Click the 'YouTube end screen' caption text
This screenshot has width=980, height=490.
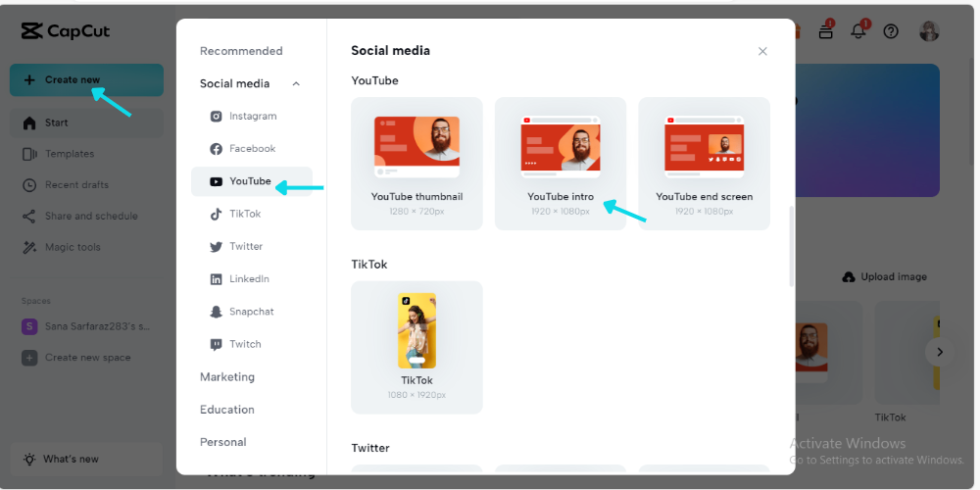tap(705, 197)
